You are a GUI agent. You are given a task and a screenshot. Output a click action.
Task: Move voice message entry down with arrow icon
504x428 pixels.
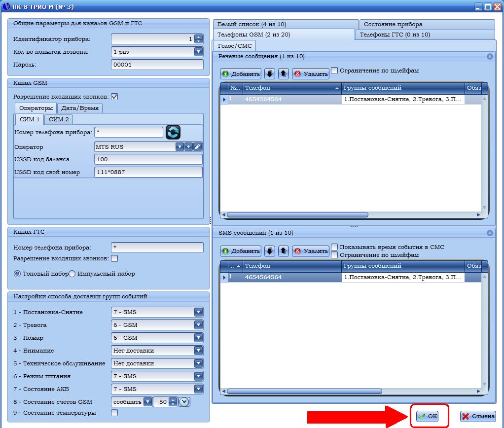(x=270, y=74)
